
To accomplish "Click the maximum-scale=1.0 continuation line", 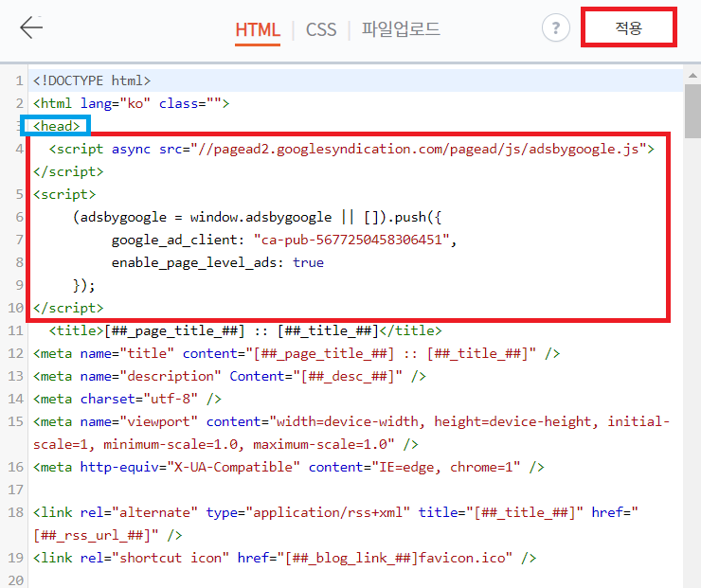I will tap(225, 445).
